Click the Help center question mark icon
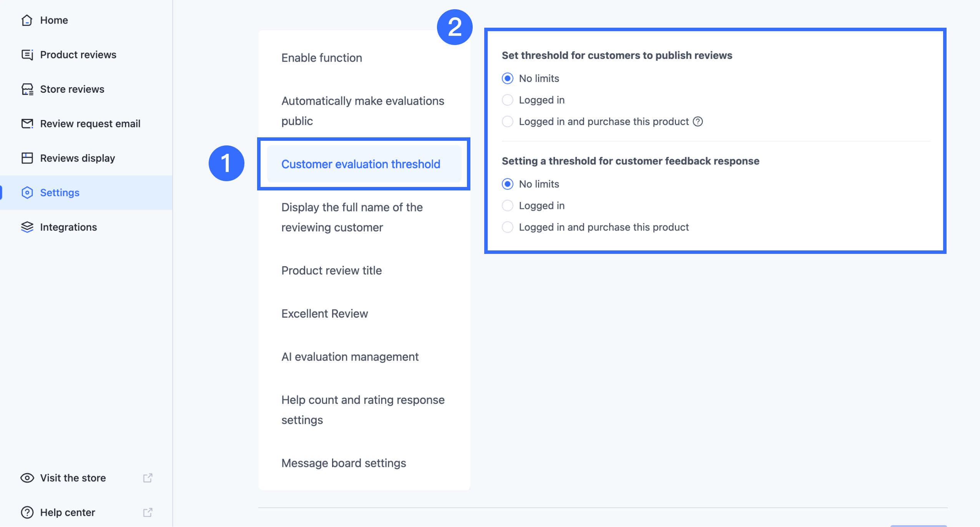Viewport: 980px width, 527px height. click(x=27, y=512)
